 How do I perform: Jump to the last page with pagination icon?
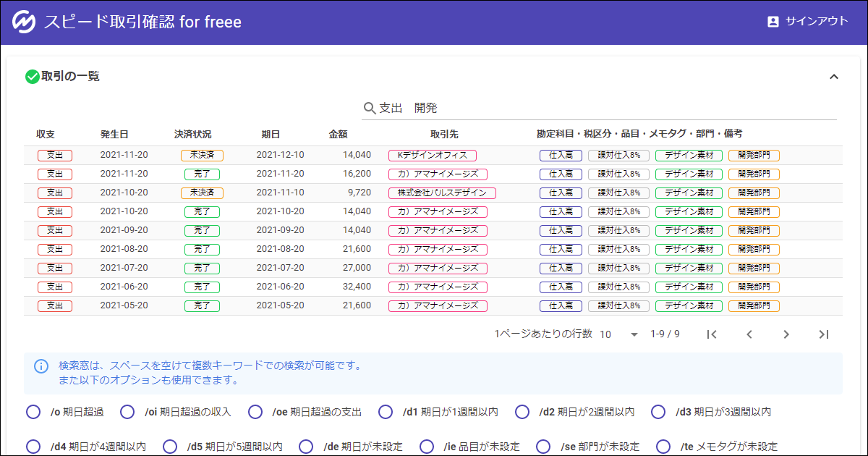[x=825, y=334]
